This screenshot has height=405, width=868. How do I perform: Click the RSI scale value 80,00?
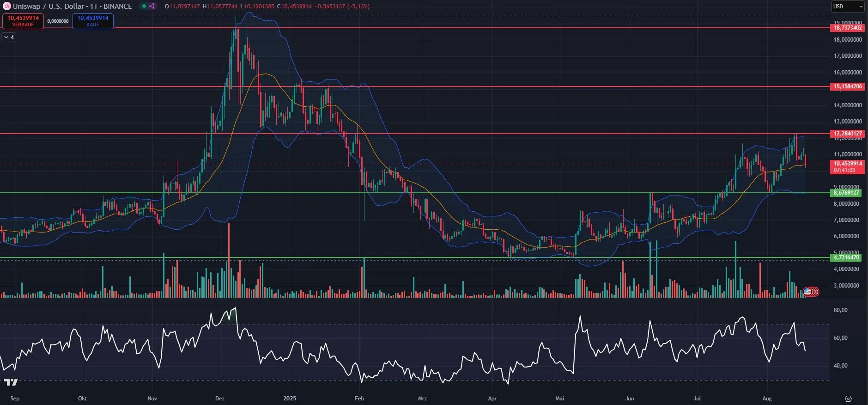click(x=840, y=310)
